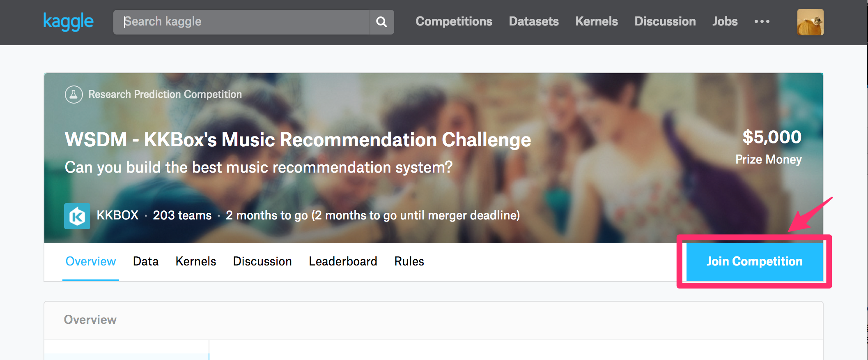Select the Overview competition tab

(91, 261)
